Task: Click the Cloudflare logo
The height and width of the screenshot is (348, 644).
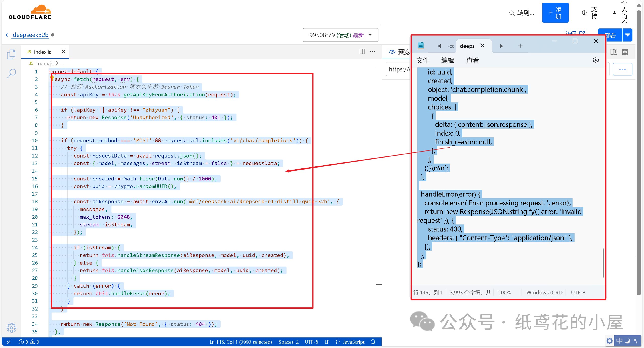Action: 30,12
